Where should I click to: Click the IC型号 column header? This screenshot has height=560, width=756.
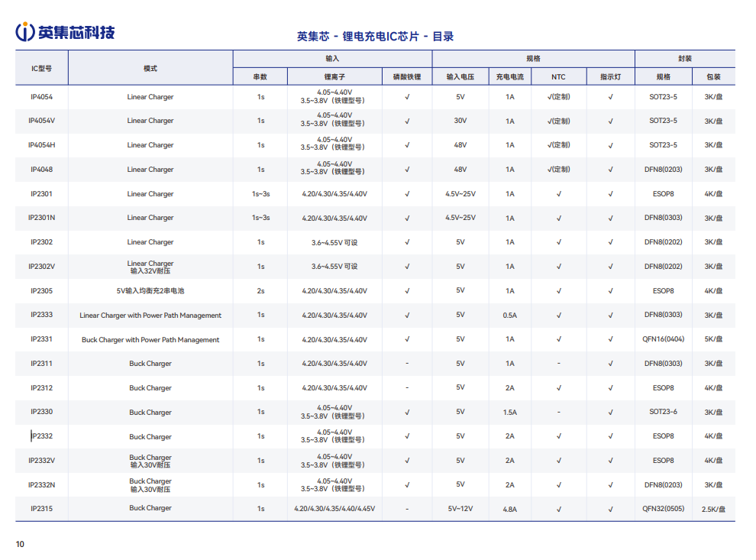tap(41, 69)
